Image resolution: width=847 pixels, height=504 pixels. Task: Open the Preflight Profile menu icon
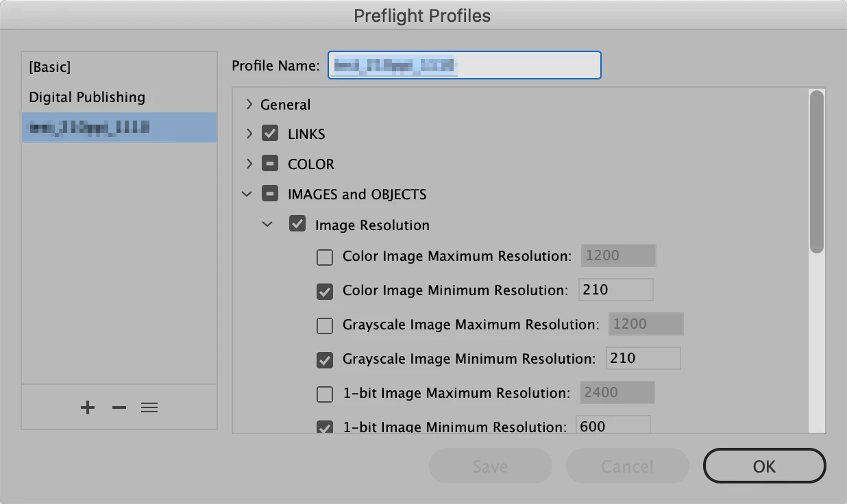(149, 408)
